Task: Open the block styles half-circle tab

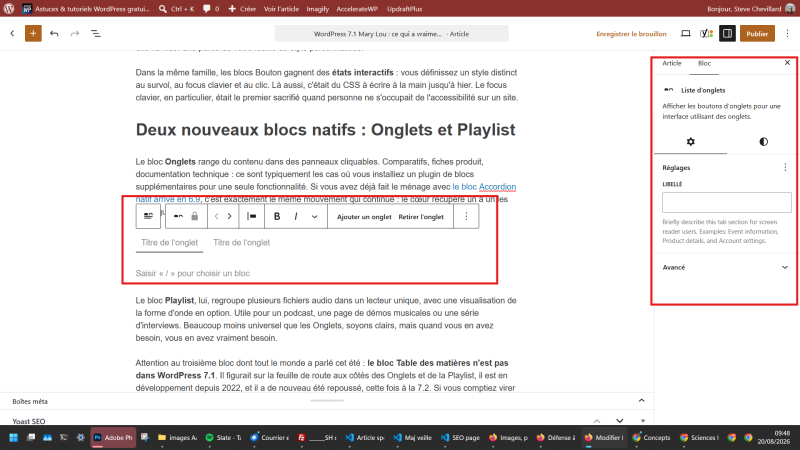Action: coord(763,142)
